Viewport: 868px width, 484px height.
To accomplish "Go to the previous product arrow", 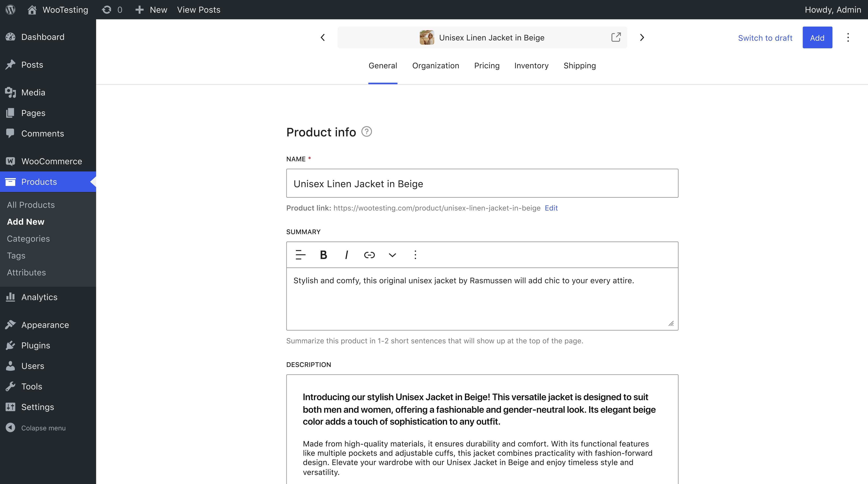I will click(323, 38).
